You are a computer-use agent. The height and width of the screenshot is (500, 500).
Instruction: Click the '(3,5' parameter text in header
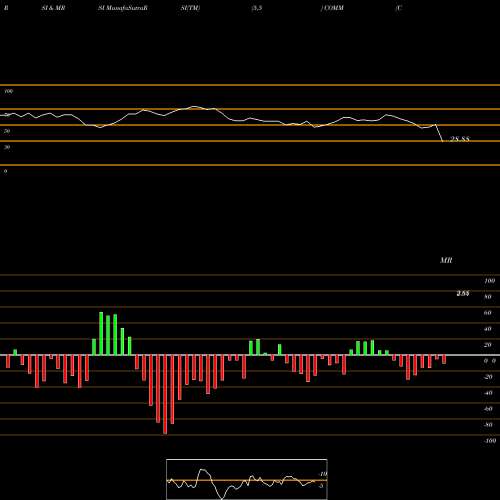click(x=257, y=8)
